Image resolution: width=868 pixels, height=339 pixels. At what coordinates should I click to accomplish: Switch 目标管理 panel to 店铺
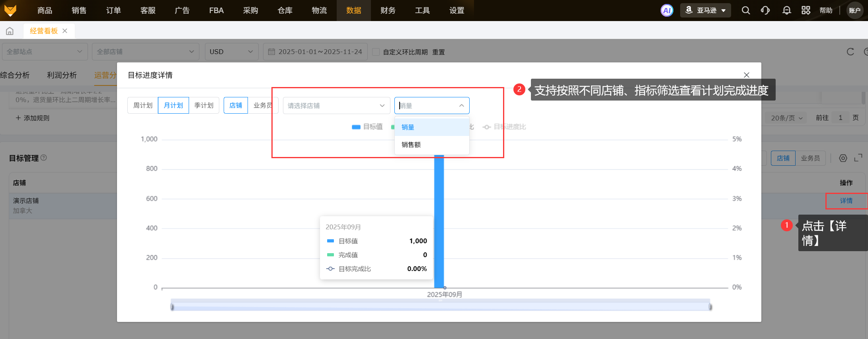(x=783, y=158)
